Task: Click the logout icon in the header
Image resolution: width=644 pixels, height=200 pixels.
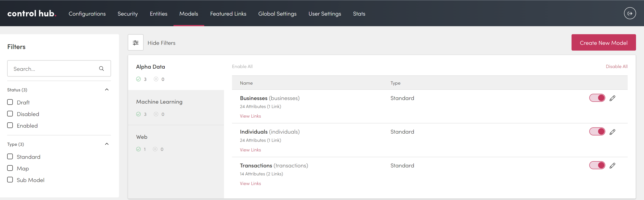Action: tap(630, 13)
